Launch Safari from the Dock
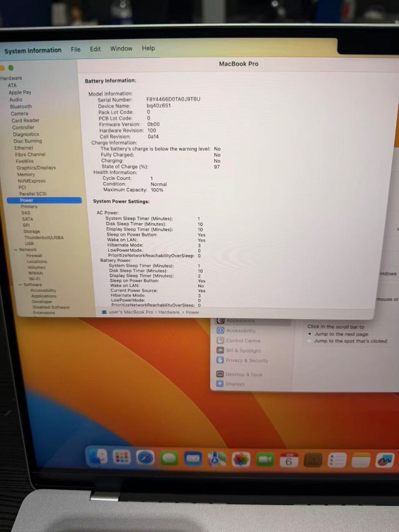 pyautogui.click(x=145, y=458)
